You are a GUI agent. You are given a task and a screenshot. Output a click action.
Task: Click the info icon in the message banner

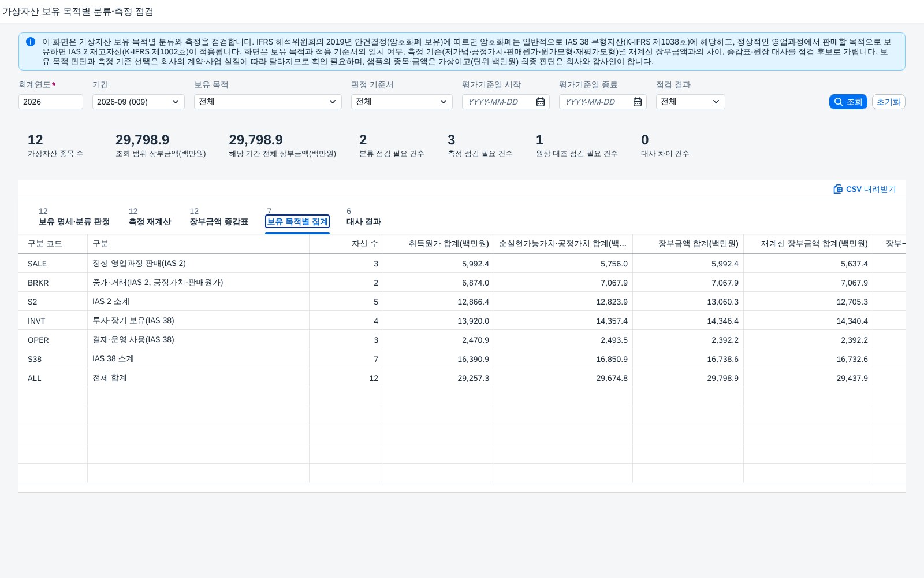click(31, 42)
